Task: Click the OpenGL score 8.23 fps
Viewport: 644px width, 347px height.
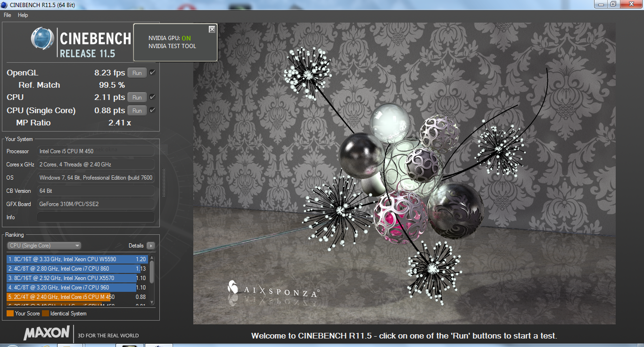Action: [110, 73]
